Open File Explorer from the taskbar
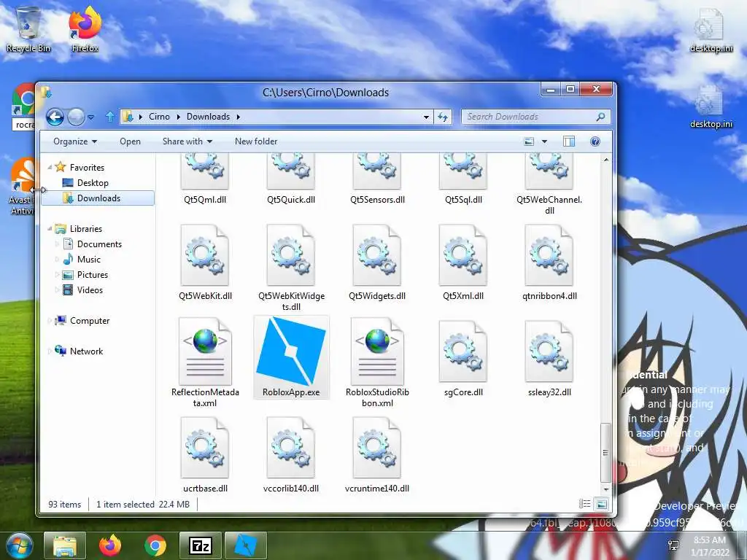The height and width of the screenshot is (560, 747). click(65, 545)
